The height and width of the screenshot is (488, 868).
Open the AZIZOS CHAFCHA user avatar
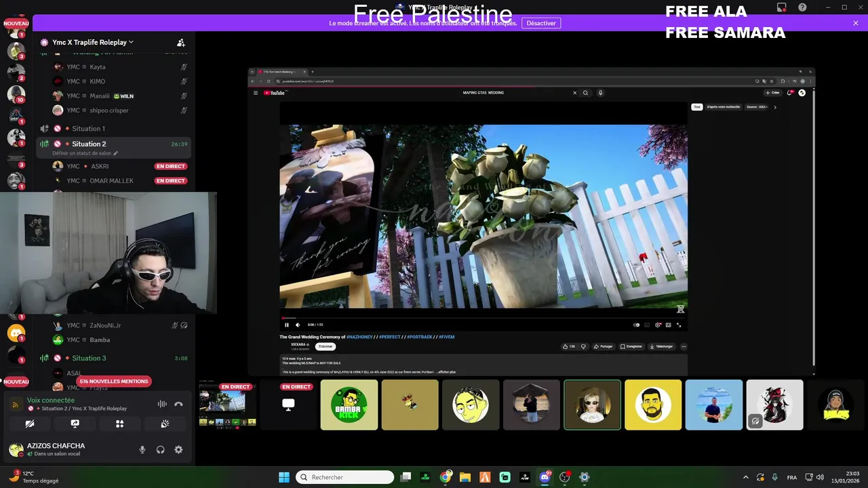16,449
